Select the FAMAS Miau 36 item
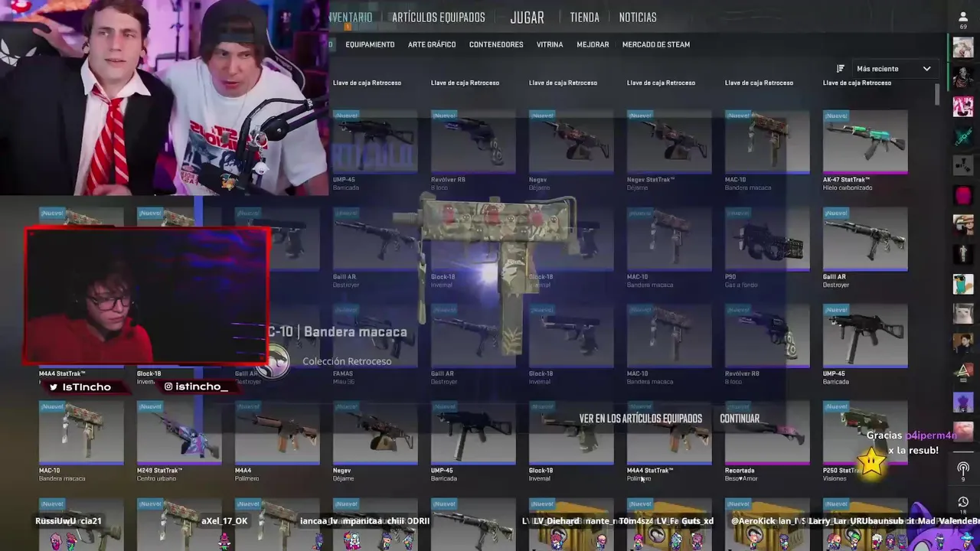 [375, 345]
